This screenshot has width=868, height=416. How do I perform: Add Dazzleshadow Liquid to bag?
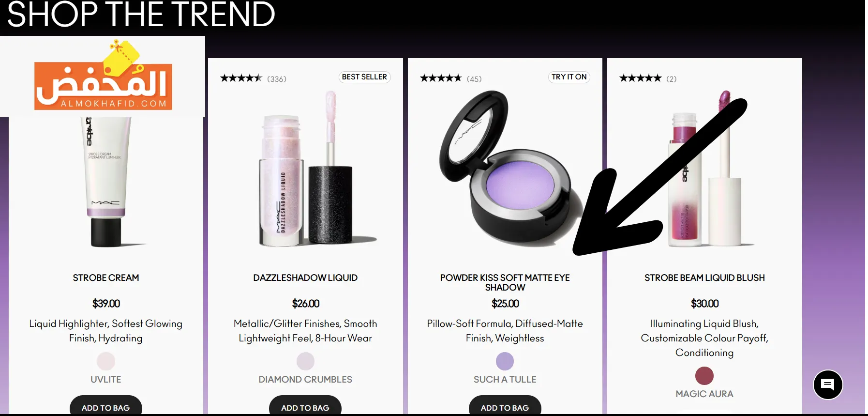(x=305, y=406)
